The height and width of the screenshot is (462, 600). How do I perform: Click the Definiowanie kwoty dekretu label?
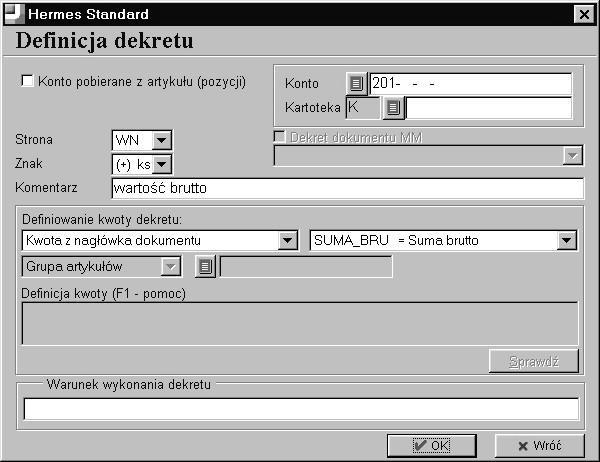pos(102,219)
